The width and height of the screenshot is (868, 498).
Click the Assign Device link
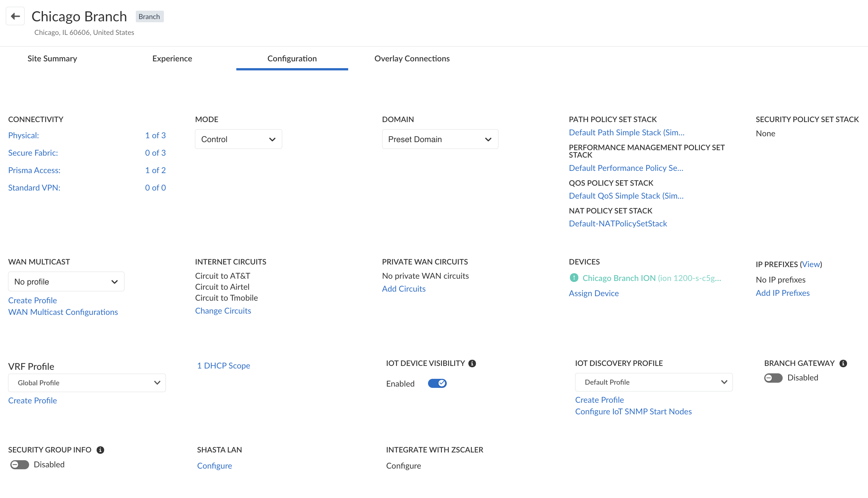tap(594, 293)
